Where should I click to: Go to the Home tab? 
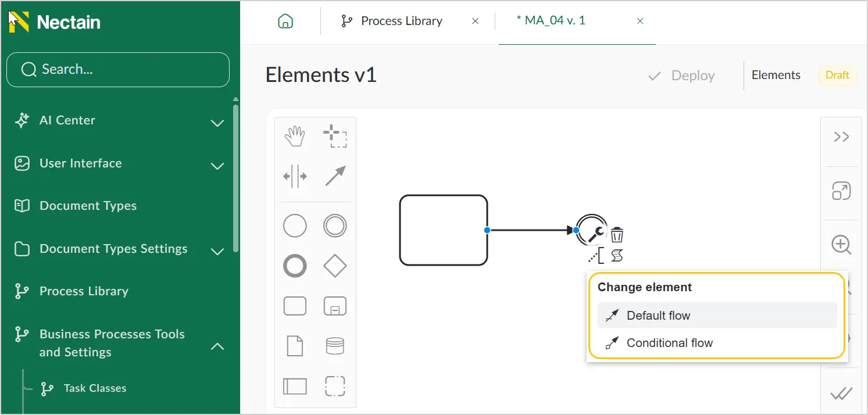285,22
